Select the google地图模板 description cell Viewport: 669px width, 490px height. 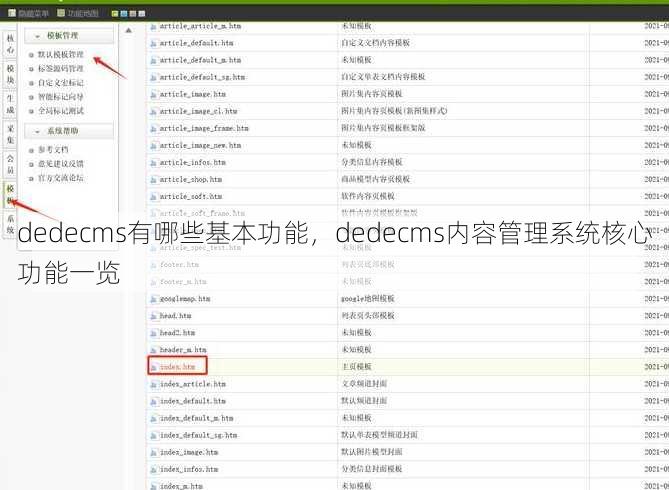pyautogui.click(x=368, y=299)
